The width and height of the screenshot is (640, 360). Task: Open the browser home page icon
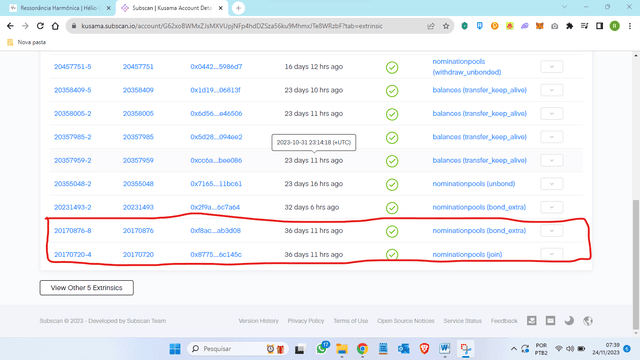[55, 26]
